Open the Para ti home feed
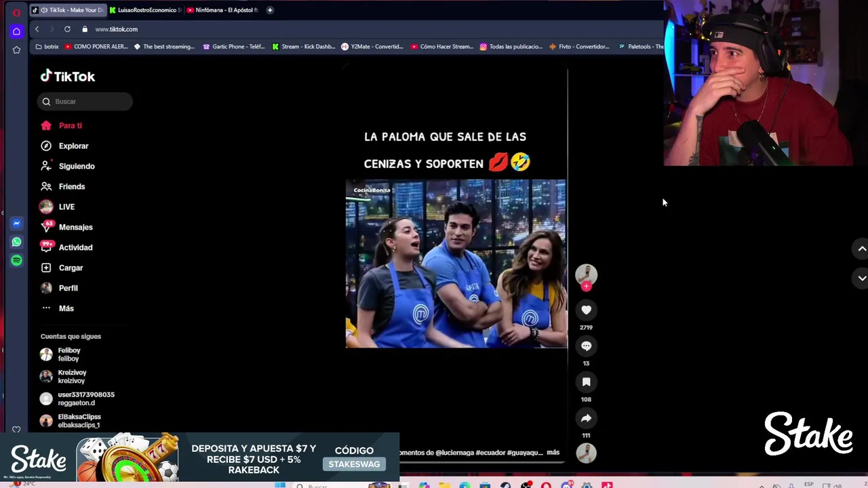The height and width of the screenshot is (488, 868). point(61,125)
